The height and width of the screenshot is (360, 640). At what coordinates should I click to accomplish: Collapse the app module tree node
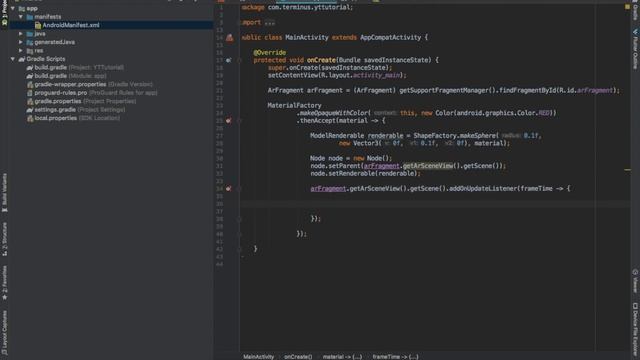tap(13, 8)
